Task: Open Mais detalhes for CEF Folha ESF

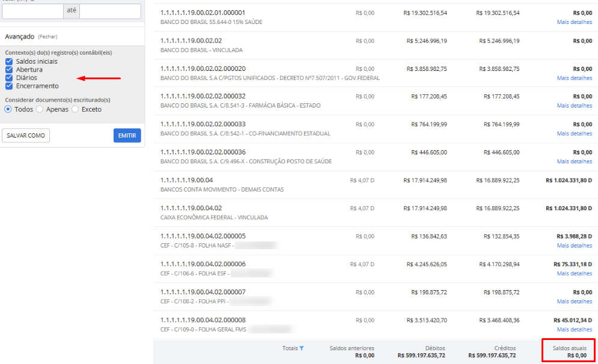Action: (575, 273)
